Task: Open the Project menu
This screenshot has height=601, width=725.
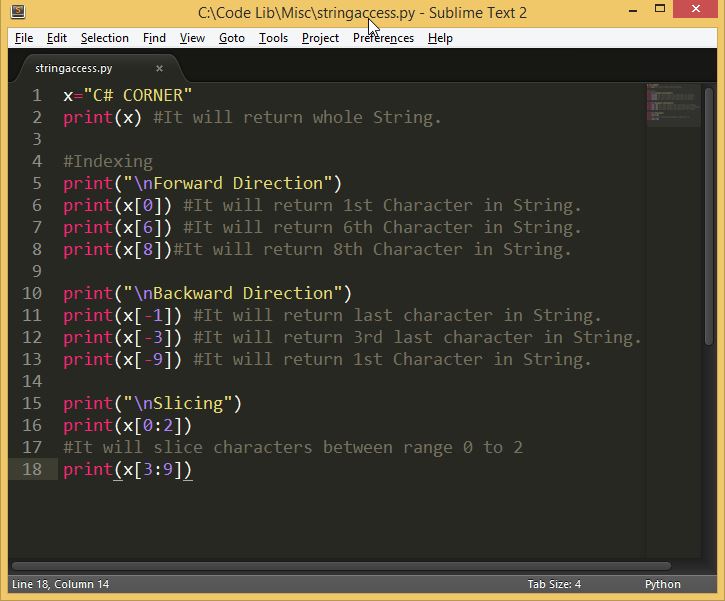Action: (x=320, y=38)
